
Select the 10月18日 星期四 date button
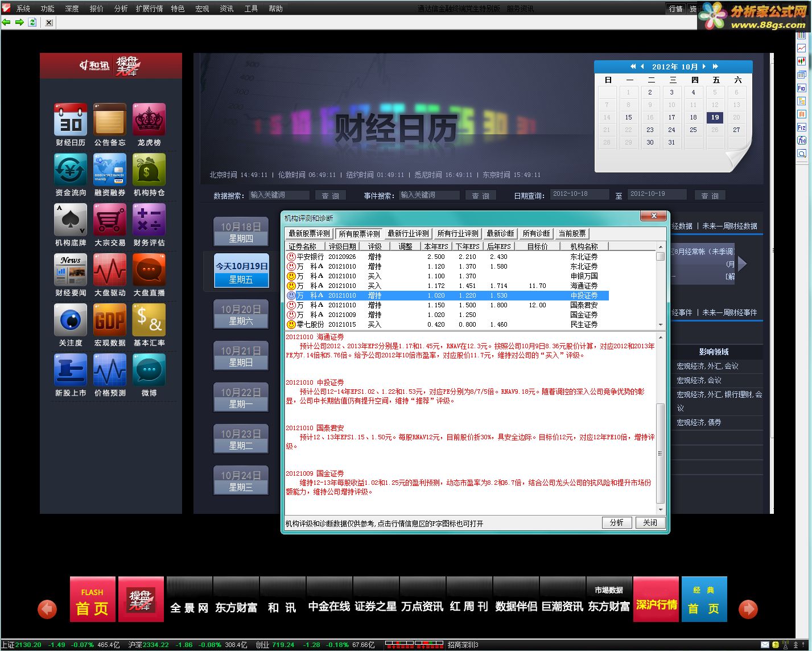coord(241,232)
